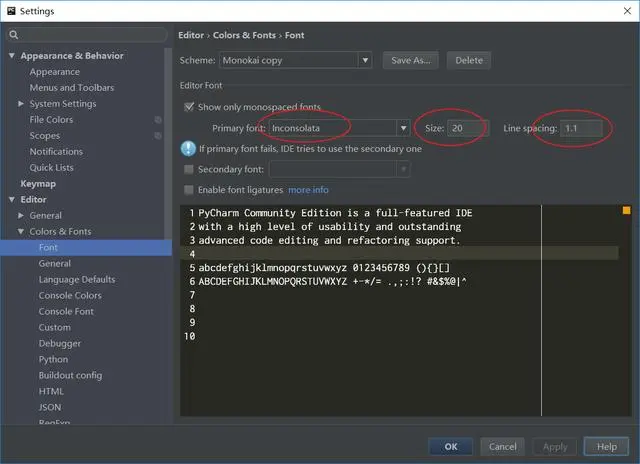Screen dimensions: 640x464
Task: Click the Save As... button
Action: click(x=411, y=60)
